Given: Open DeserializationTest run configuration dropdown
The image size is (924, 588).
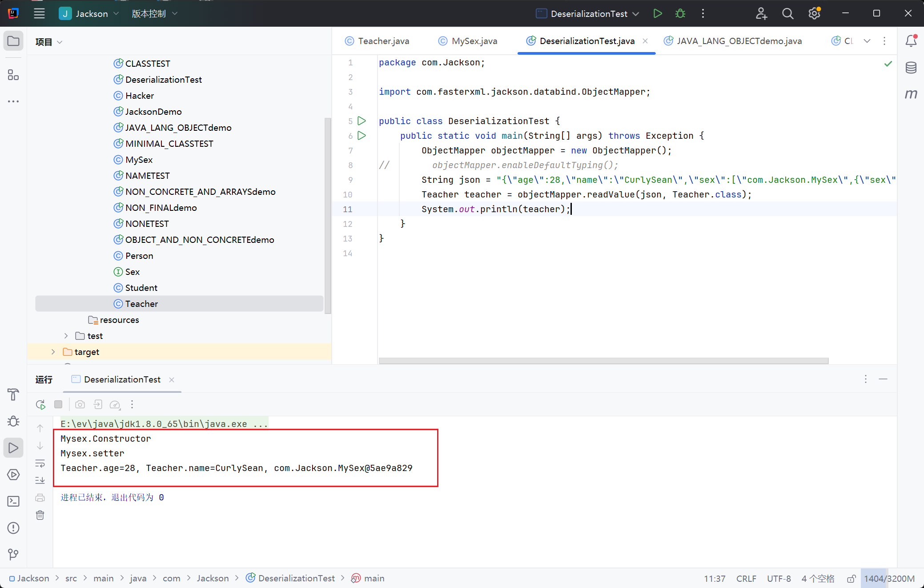Looking at the screenshot, I should click(587, 13).
